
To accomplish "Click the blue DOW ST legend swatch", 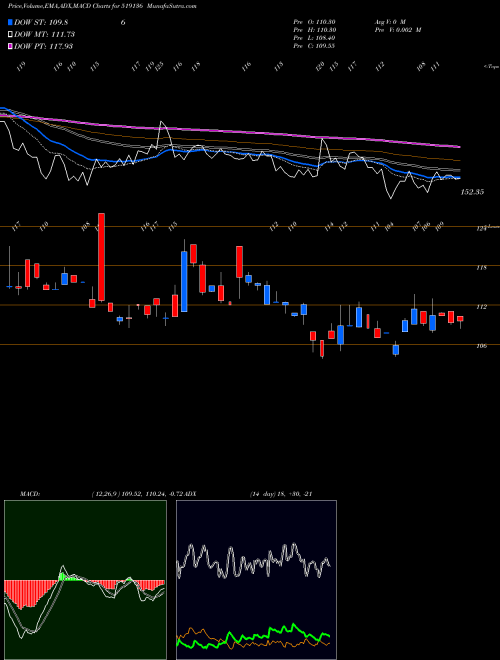I will click(x=10, y=22).
